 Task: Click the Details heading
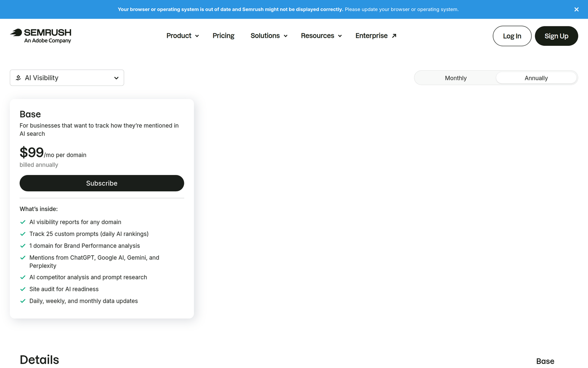tap(39, 360)
